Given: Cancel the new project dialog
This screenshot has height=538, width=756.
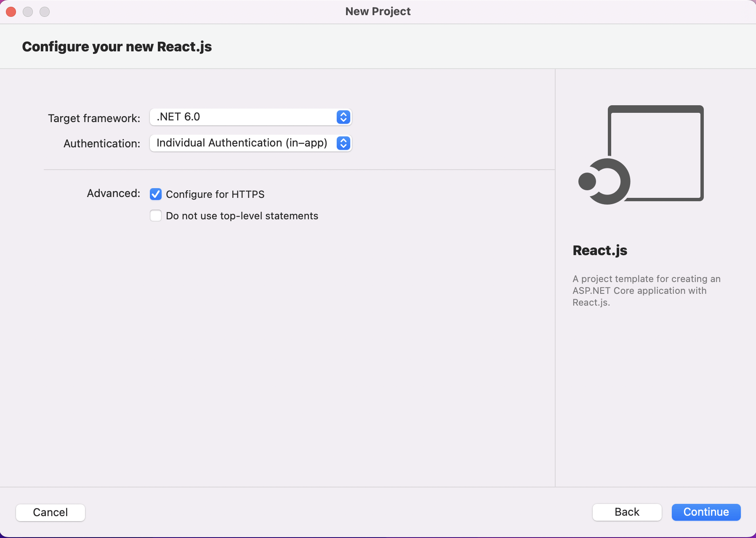Looking at the screenshot, I should click(51, 512).
